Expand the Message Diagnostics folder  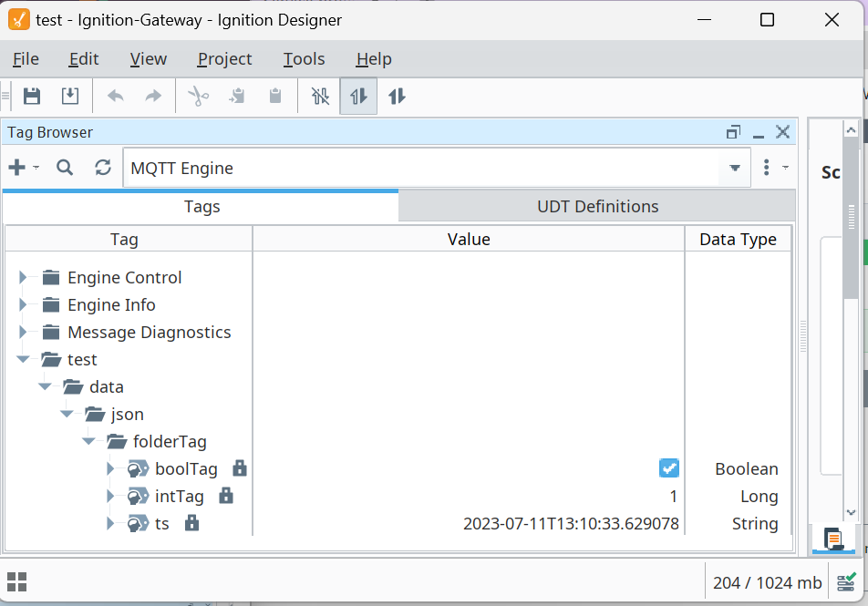click(22, 332)
